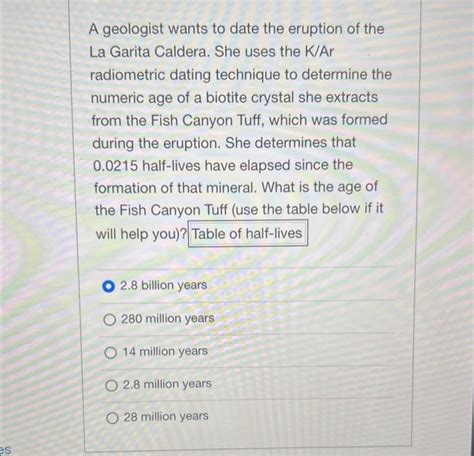Click the "28 million years" answer label
The height and width of the screenshot is (456, 474).
[x=166, y=416]
